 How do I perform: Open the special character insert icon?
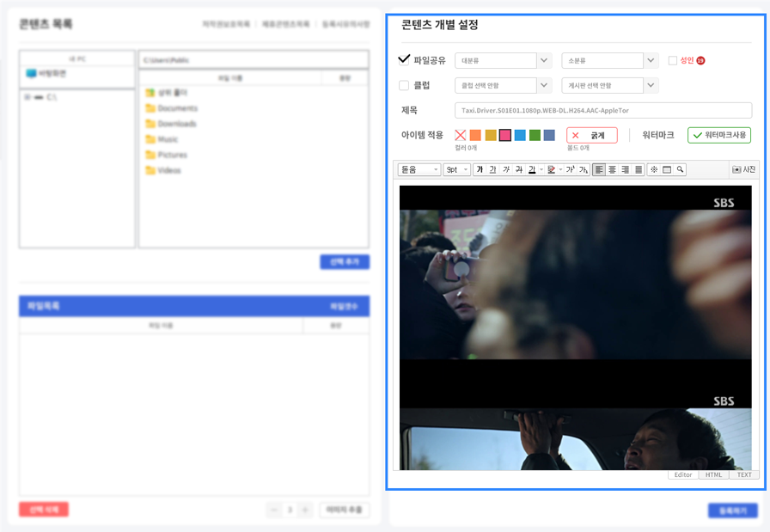click(x=654, y=169)
